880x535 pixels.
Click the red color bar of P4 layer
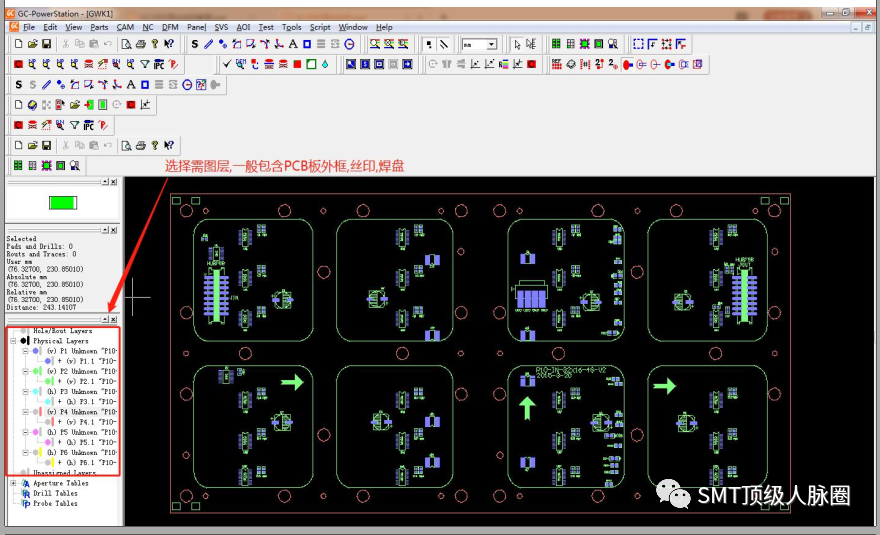(x=41, y=411)
